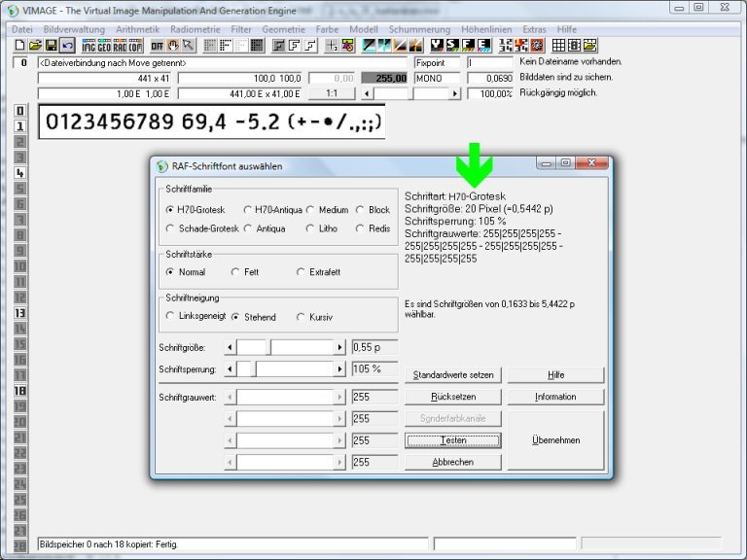Click left arrow of Schriftsperrung slider

pos(230,369)
